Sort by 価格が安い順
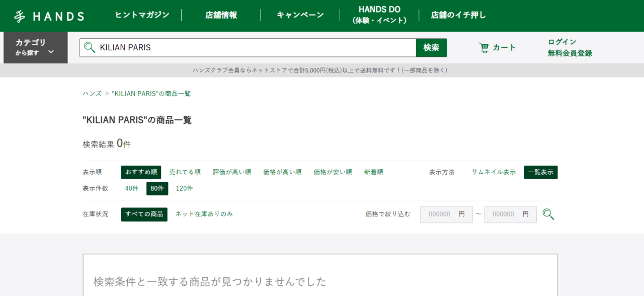This screenshot has width=644, height=296. [x=333, y=172]
